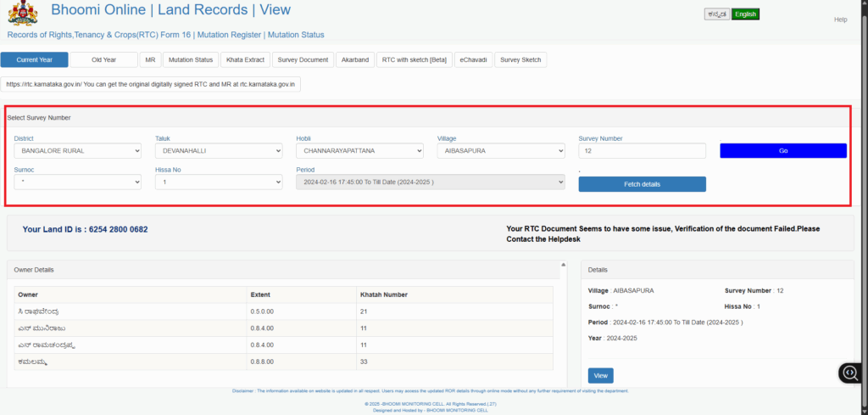This screenshot has height=415, width=868.
Task: Select the Current Year tab
Action: [34, 60]
